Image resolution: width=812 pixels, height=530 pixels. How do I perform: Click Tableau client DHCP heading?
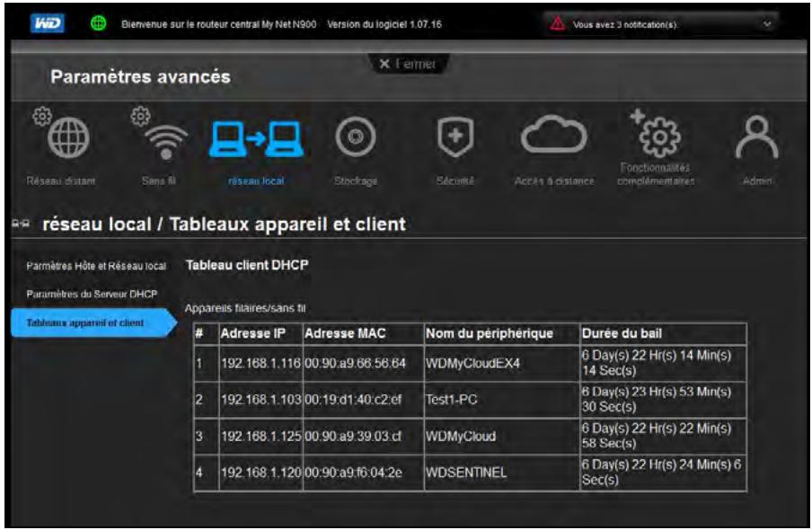(x=247, y=265)
